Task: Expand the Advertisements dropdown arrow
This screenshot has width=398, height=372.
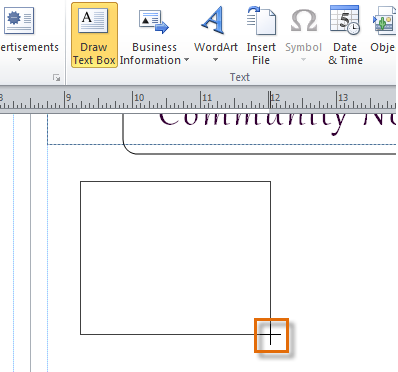Action: click(19, 60)
